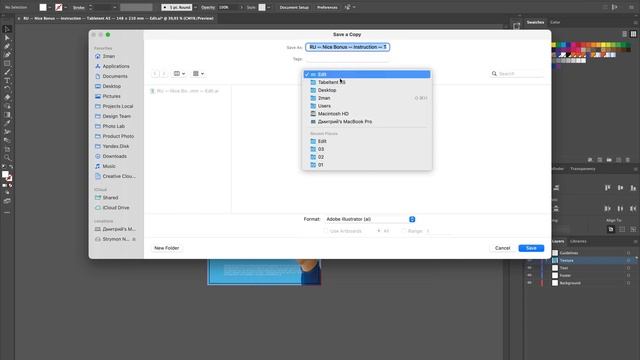Select the Rectangle tool

[7, 63]
